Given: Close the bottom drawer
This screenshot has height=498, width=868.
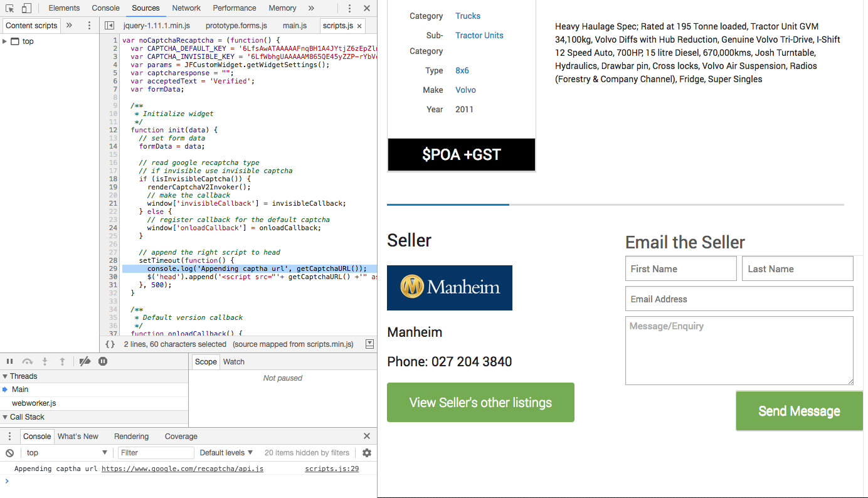Looking at the screenshot, I should pyautogui.click(x=367, y=437).
